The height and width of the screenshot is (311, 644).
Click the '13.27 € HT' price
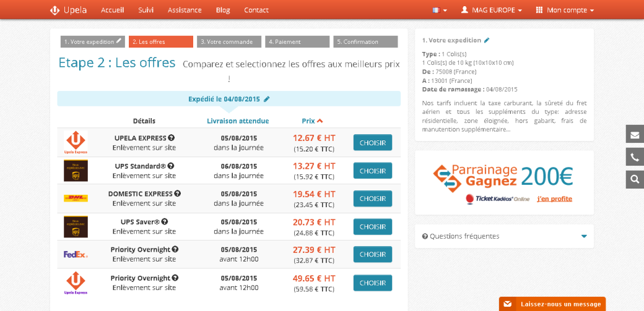pos(314,166)
